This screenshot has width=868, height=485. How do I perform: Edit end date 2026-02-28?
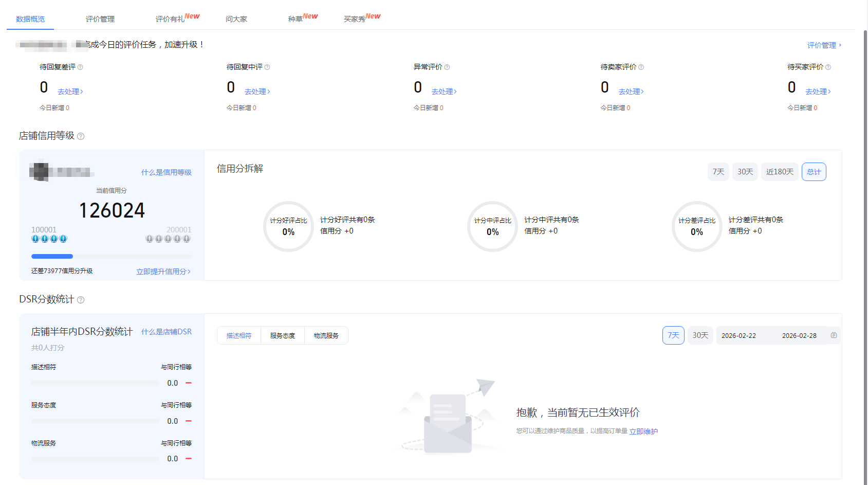tap(799, 335)
